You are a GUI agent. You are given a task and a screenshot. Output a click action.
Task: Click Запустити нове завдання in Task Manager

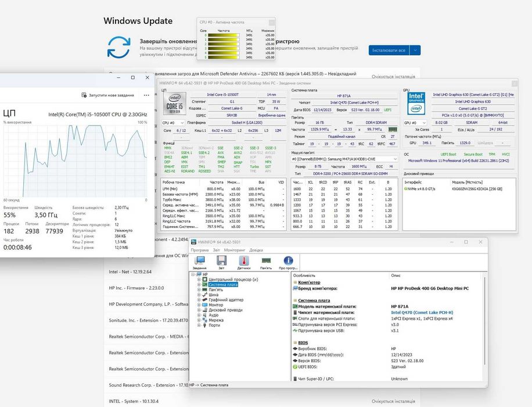click(108, 95)
